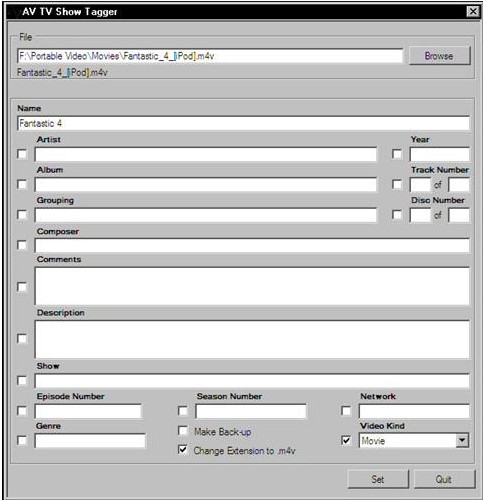Click the first Track Number field
Screen dimensions: 484x500
click(420, 185)
